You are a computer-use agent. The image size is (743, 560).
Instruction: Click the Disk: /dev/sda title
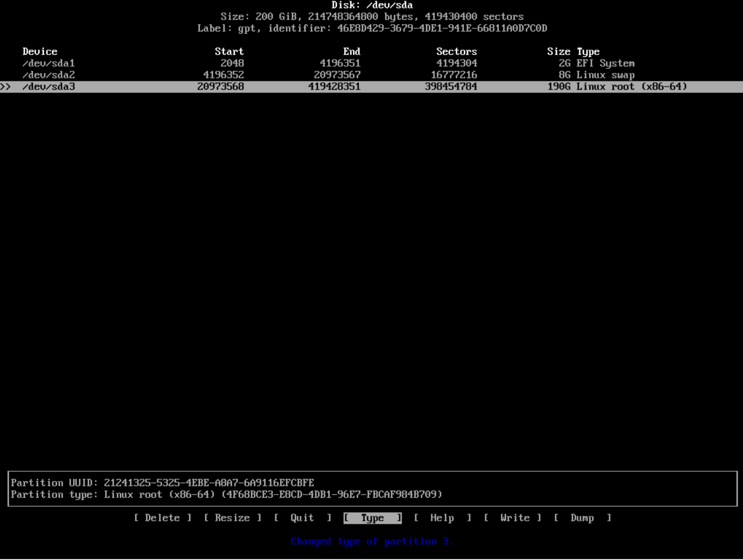click(372, 5)
